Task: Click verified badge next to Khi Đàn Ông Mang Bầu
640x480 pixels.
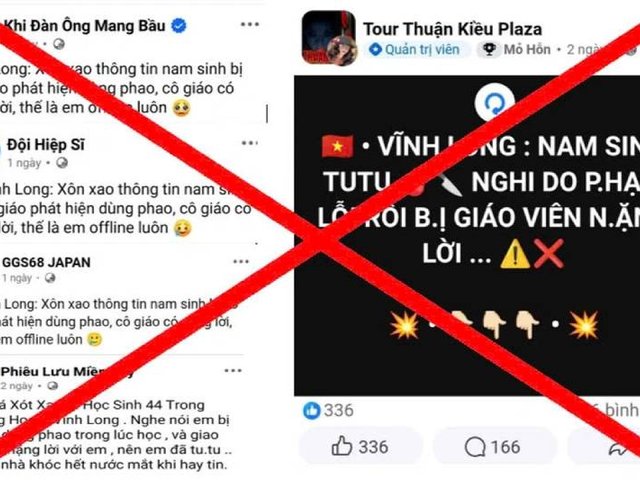Action: pos(179,25)
